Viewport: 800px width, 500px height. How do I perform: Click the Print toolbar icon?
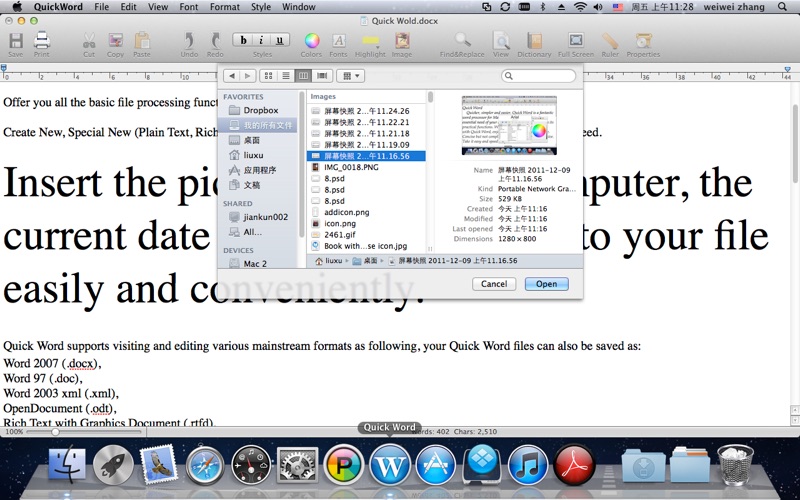42,42
